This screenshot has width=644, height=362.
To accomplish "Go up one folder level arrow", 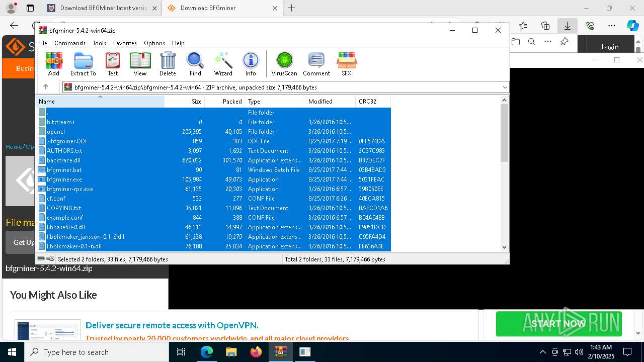I will coord(46,87).
